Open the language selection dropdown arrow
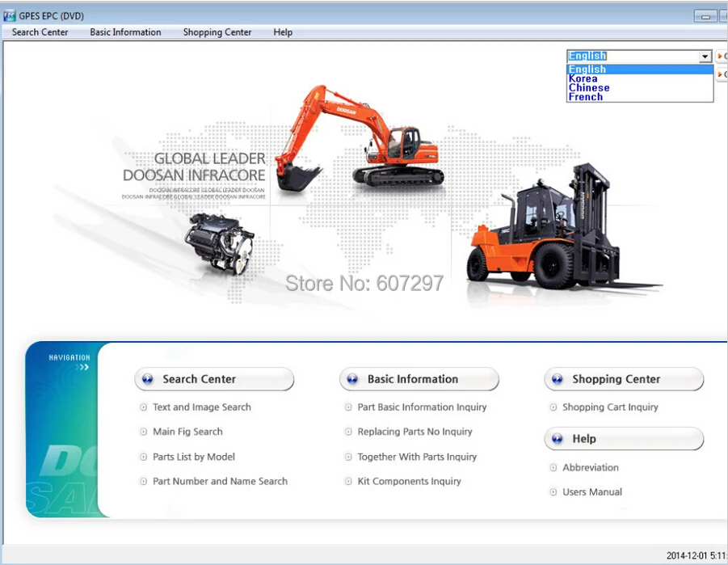Viewport: 728px width, 565px height. coord(706,55)
